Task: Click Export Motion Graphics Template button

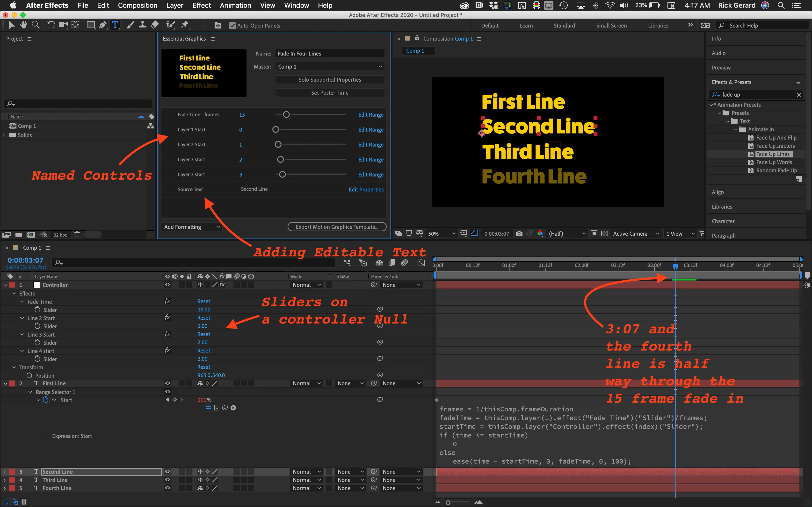Action: [337, 227]
